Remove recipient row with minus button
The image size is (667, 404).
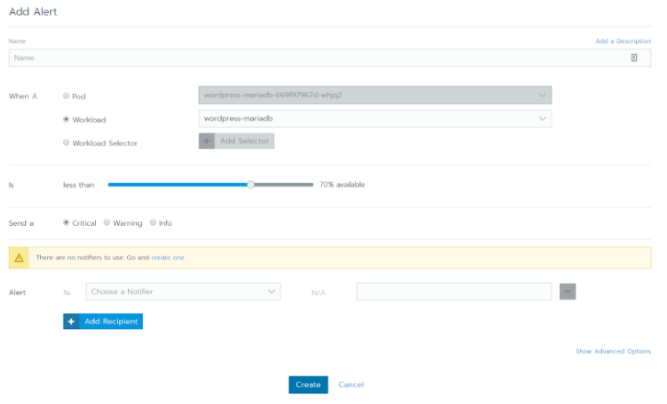click(x=567, y=292)
